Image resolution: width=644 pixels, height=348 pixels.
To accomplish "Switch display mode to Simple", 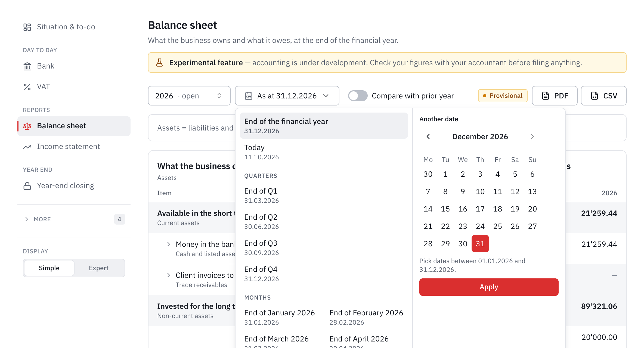I will click(x=49, y=268).
